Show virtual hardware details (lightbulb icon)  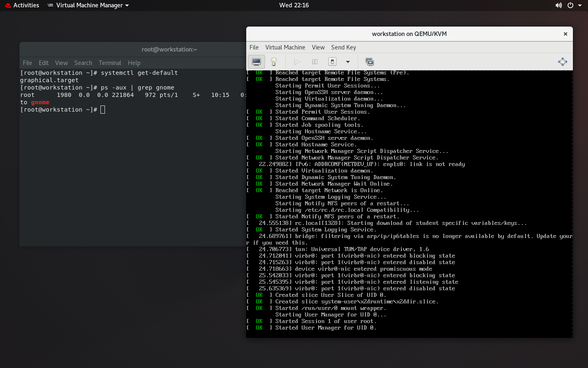click(274, 62)
